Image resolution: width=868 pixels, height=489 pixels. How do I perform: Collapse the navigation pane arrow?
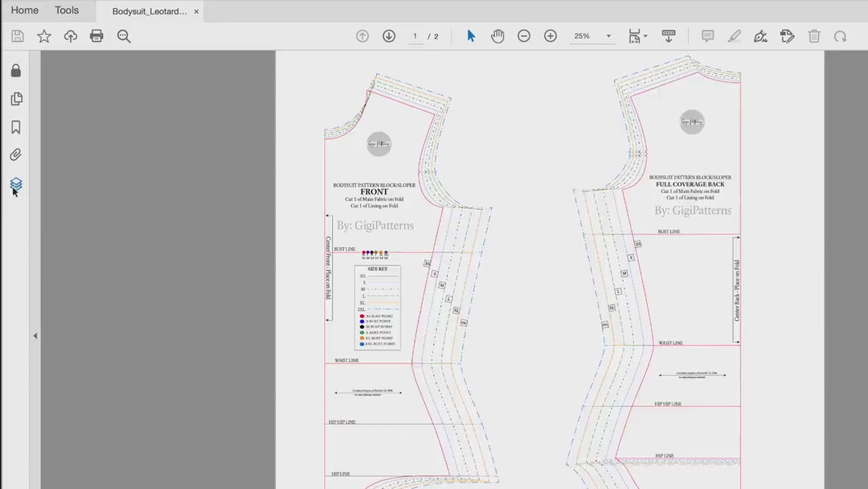point(35,336)
